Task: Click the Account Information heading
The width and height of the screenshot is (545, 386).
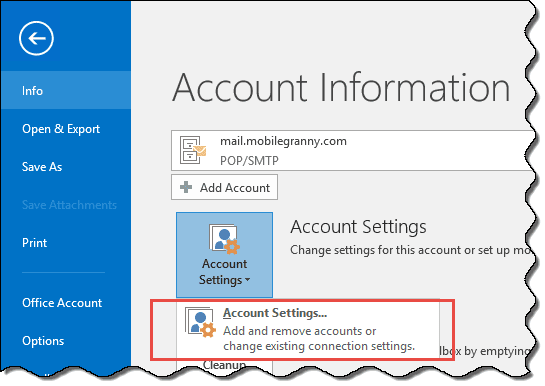Action: [x=341, y=88]
